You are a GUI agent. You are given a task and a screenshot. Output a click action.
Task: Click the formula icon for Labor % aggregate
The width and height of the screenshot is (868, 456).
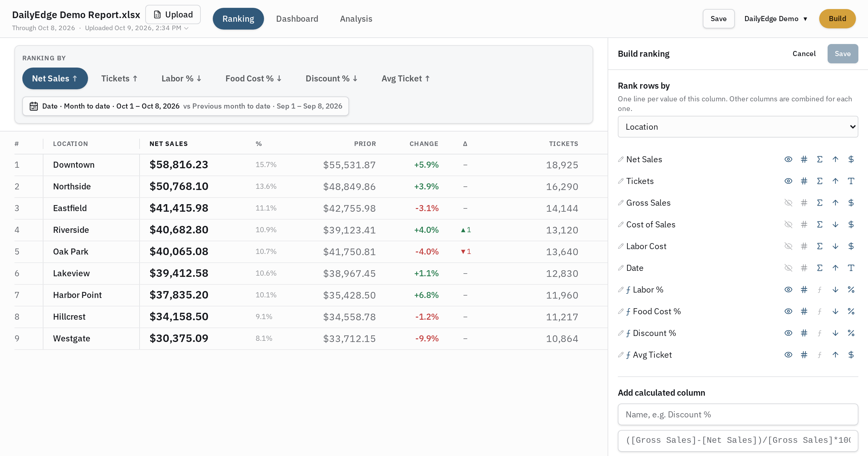pyautogui.click(x=820, y=290)
